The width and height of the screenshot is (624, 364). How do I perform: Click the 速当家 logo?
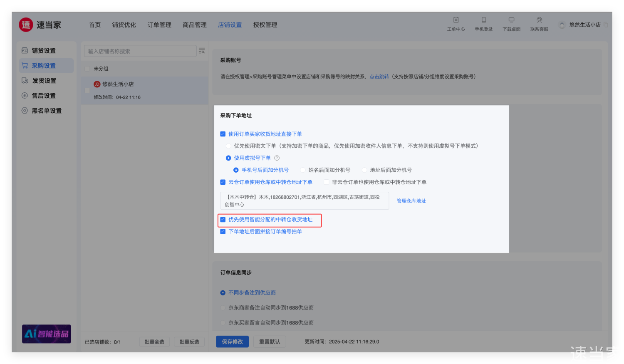point(40,25)
